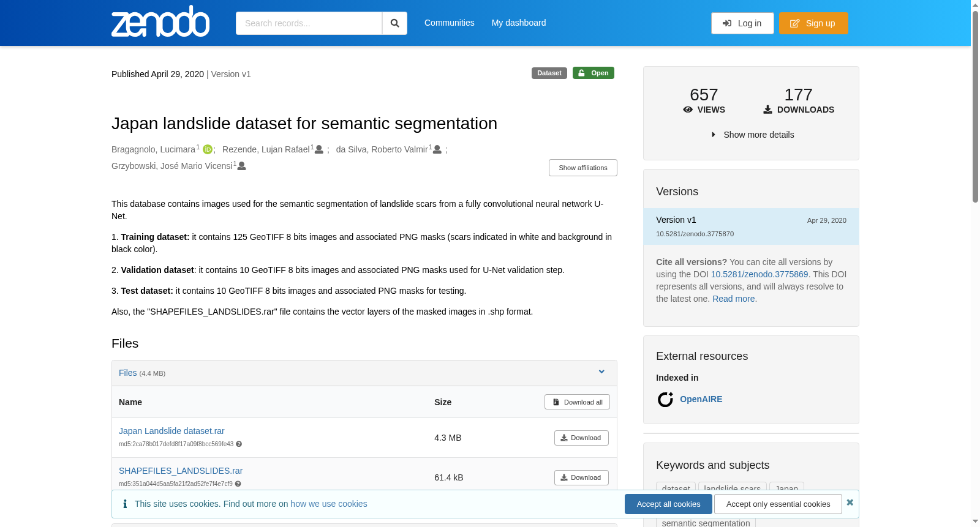Image resolution: width=980 pixels, height=527 pixels.
Task: Toggle Show affiliations
Action: point(583,168)
